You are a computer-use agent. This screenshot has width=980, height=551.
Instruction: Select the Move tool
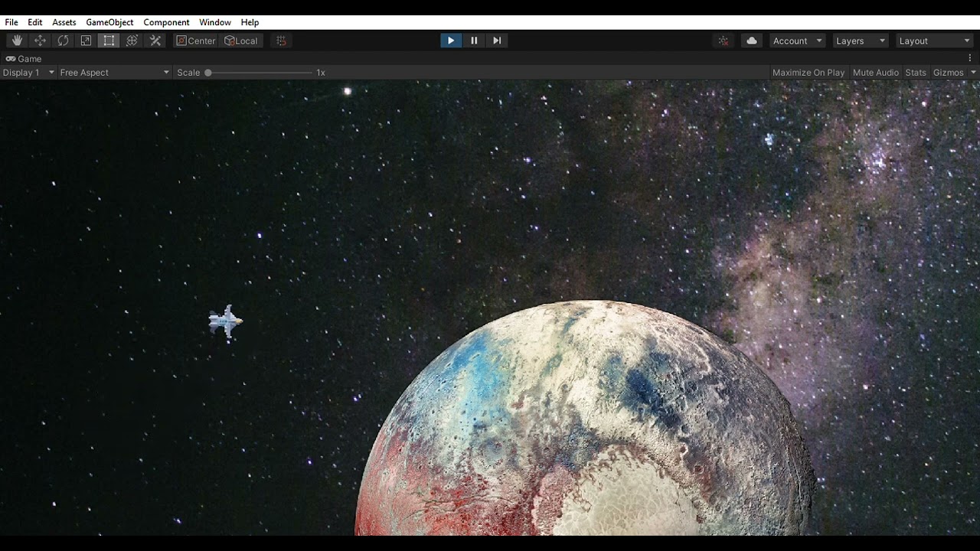point(40,41)
